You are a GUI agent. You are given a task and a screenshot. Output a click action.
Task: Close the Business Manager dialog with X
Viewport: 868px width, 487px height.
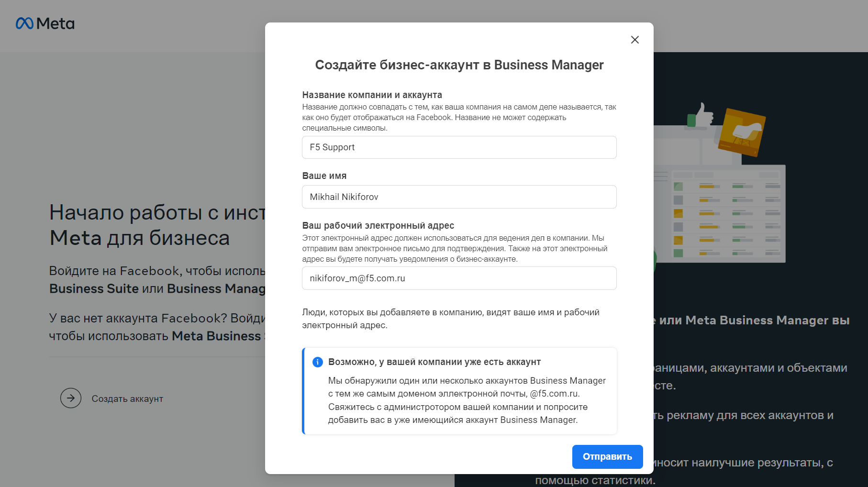pos(634,40)
